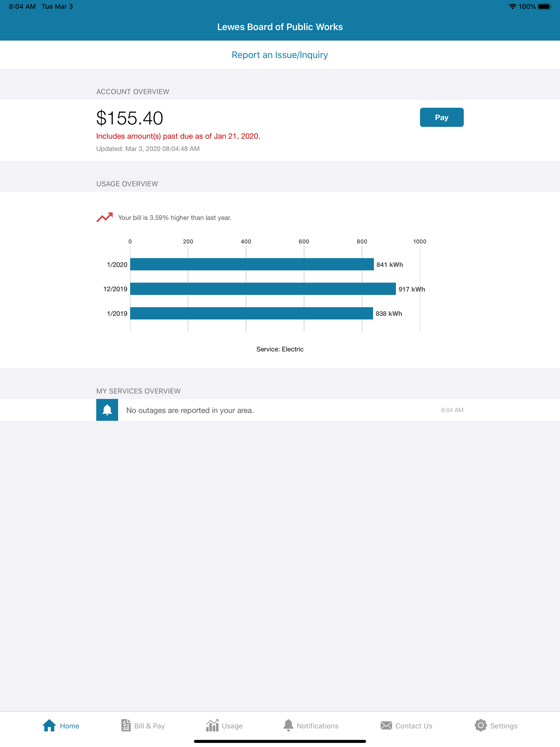
Task: Tap the Contact Us envelope icon
Action: (386, 725)
